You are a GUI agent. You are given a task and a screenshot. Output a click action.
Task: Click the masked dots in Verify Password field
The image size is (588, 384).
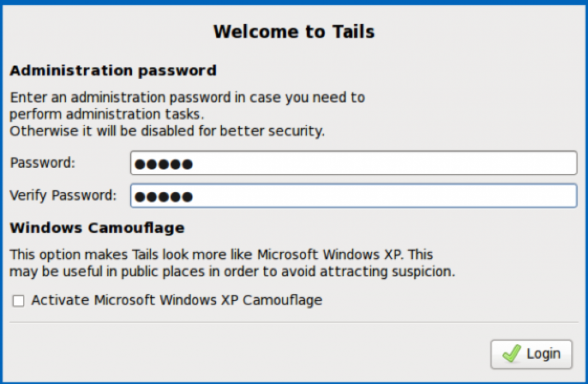tap(163, 197)
